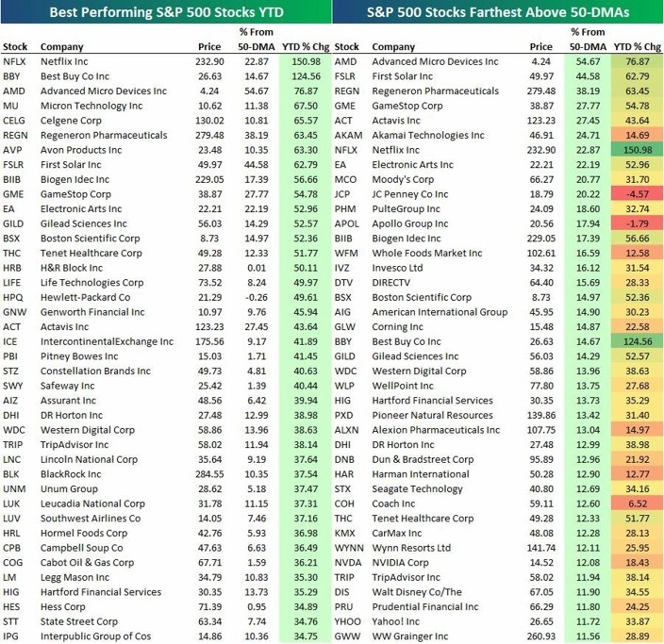This screenshot has height=644, width=664.
Task: Click the 'Best Performing S&P 500 Stocks YTD' header
Action: coord(166,12)
